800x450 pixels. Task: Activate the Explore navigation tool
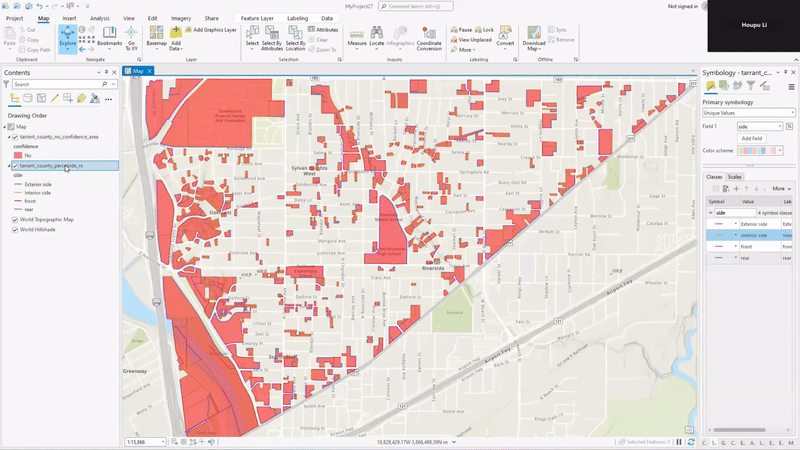[x=68, y=39]
